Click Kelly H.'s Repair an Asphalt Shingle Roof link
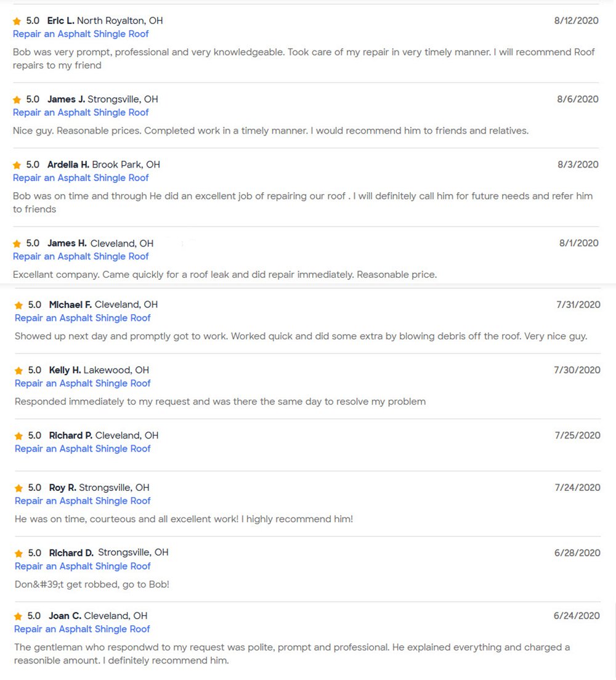 click(x=83, y=383)
